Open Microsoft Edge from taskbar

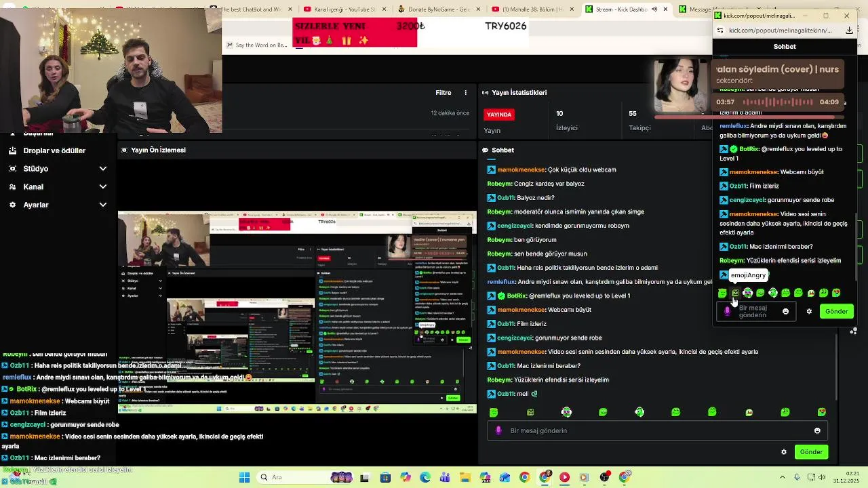click(425, 478)
